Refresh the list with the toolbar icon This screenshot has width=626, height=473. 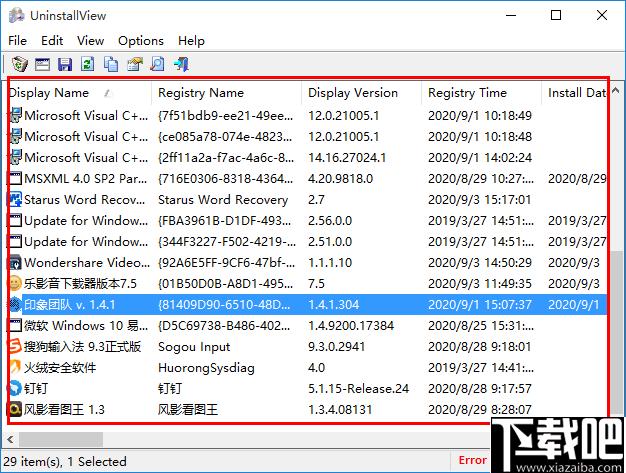pos(88,65)
